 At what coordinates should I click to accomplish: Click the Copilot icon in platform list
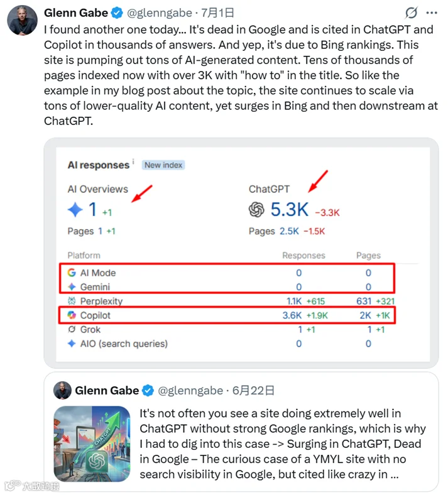point(72,315)
